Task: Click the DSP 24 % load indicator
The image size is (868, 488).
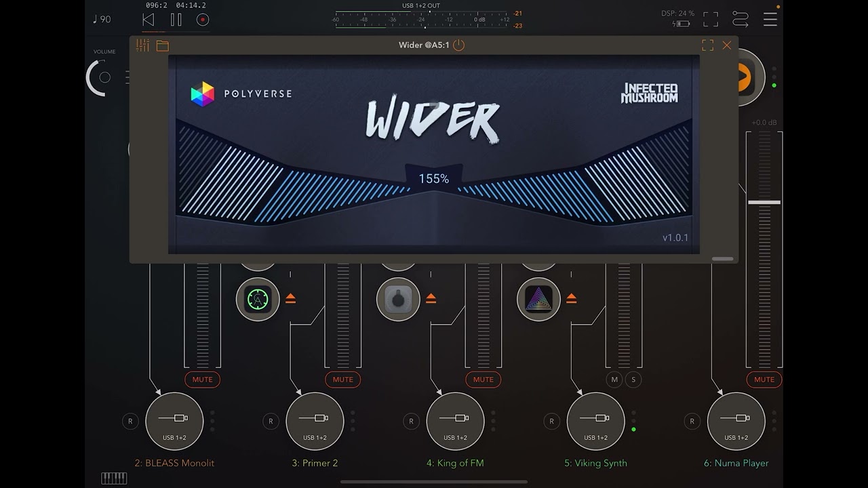Action: click(x=677, y=14)
